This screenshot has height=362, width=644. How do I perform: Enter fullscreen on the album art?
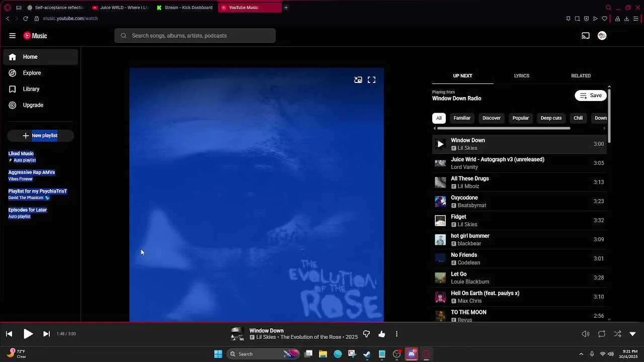[371, 80]
